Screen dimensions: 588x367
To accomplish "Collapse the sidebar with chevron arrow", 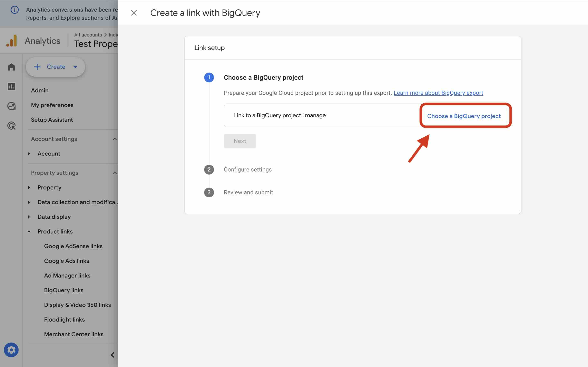I will point(112,355).
